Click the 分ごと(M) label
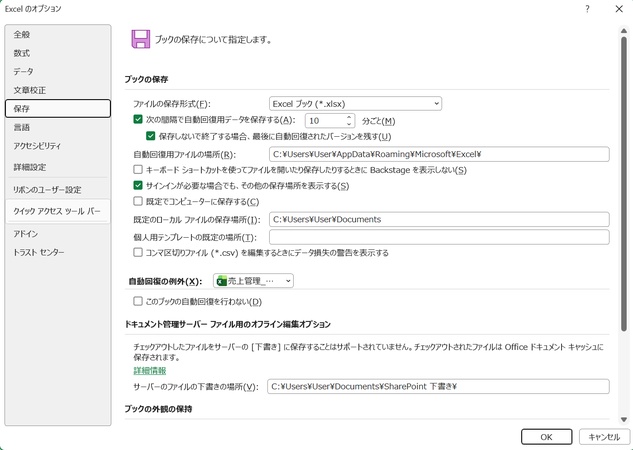Screen dimensions: 633x450 click(x=378, y=121)
